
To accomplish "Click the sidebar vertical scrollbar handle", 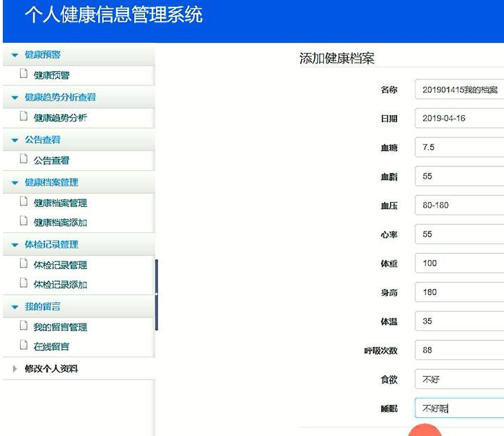I will coord(157,295).
